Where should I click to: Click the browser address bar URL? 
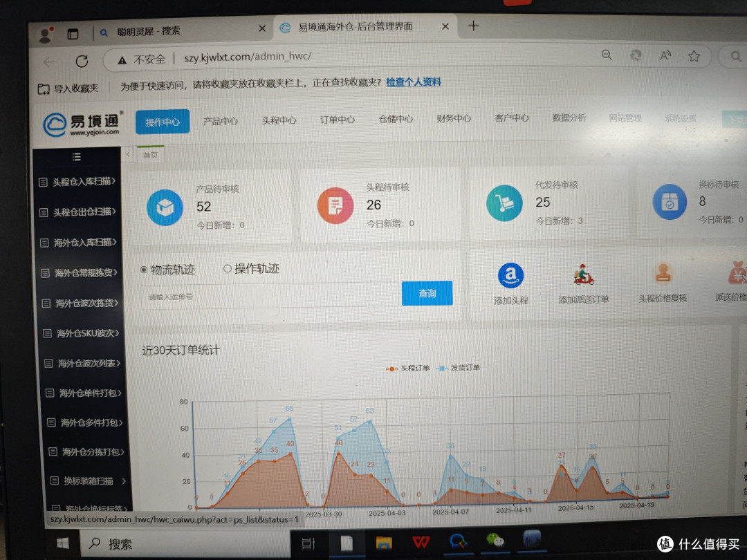(x=248, y=57)
